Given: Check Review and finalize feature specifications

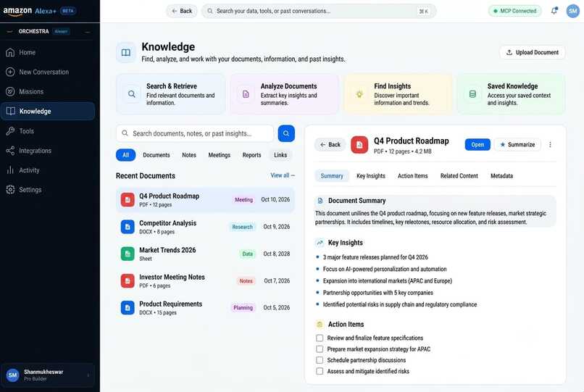Looking at the screenshot, I should 320,338.
